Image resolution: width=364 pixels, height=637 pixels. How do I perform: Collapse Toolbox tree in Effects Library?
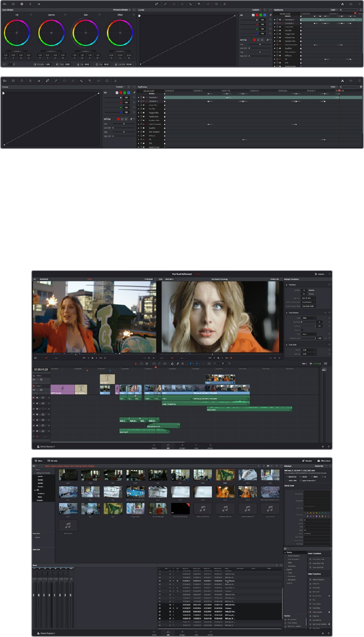285,552
